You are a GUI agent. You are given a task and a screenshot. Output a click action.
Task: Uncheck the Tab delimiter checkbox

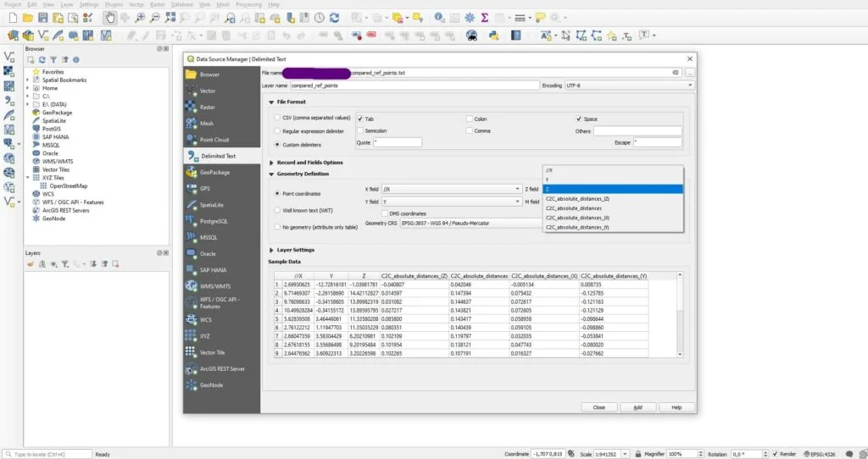pos(360,119)
